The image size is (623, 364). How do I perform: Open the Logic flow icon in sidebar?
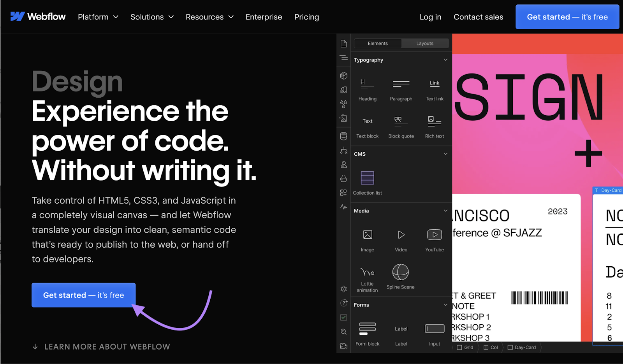(343, 150)
